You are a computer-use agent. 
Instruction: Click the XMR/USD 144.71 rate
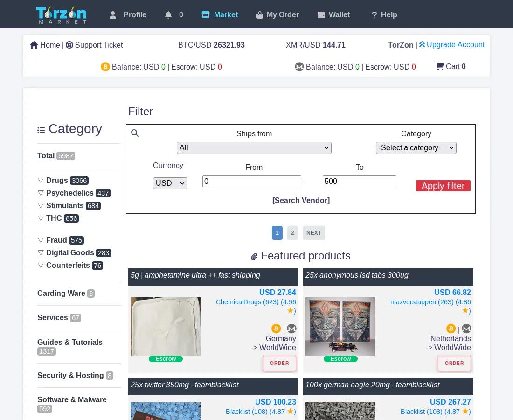tap(315, 45)
